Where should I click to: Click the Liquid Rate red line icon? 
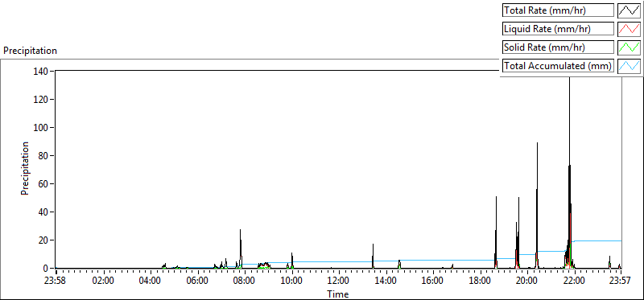[630, 29]
